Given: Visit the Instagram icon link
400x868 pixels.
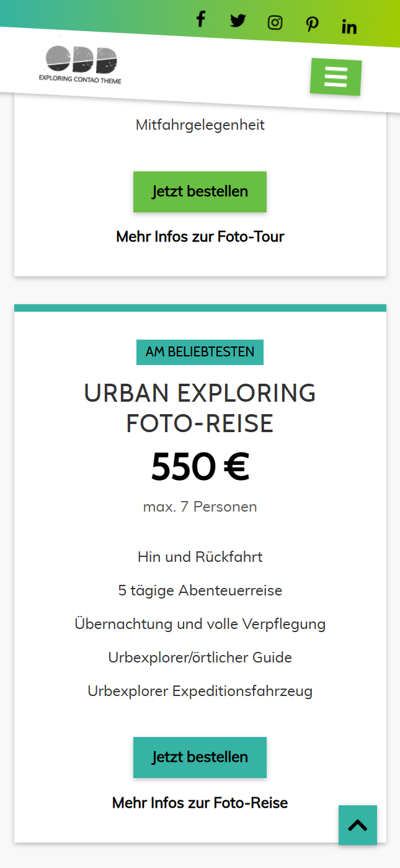Looking at the screenshot, I should point(275,22).
